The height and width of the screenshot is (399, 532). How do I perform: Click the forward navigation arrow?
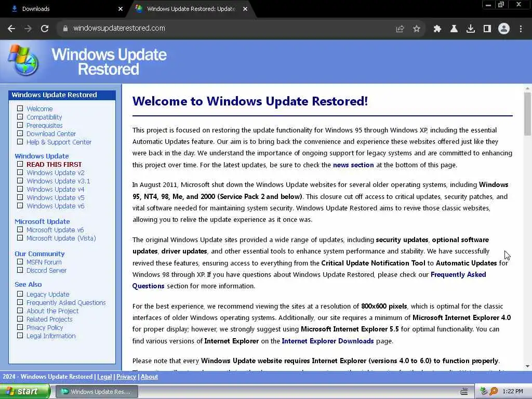point(28,29)
